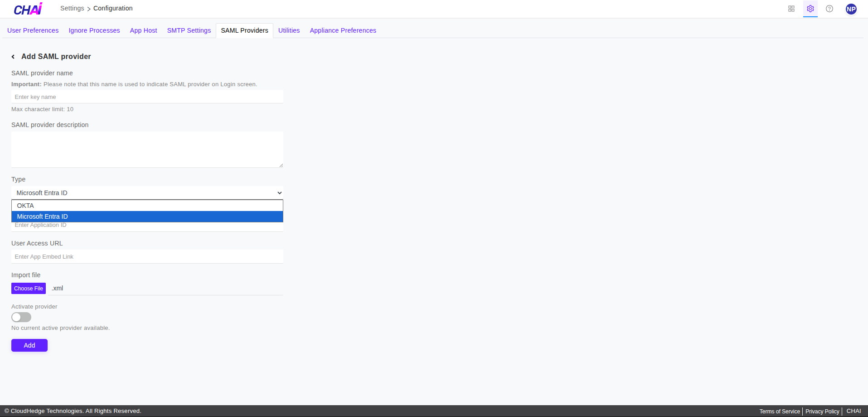The height and width of the screenshot is (417, 868).
Task: Enable the Activate provider toggle
Action: click(x=21, y=317)
